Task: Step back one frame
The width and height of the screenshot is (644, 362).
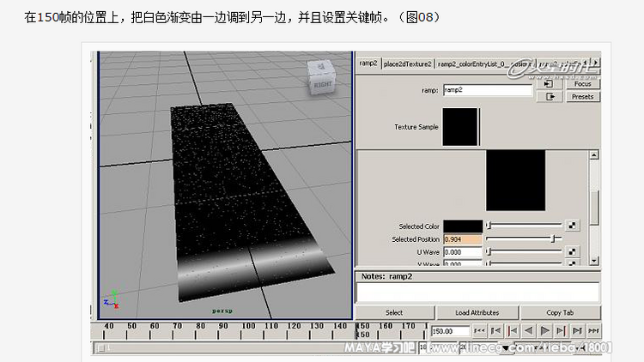Action: click(495, 330)
